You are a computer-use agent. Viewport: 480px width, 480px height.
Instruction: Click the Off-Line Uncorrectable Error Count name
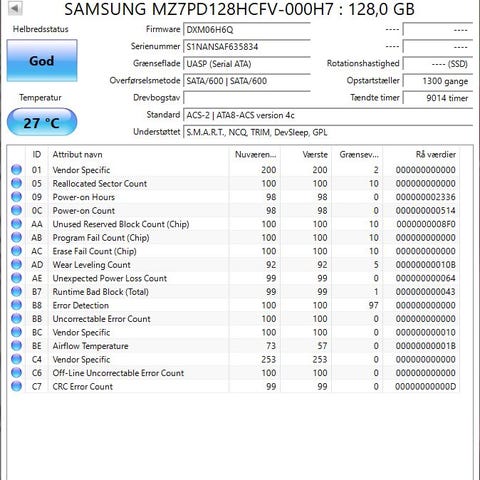pos(118,373)
